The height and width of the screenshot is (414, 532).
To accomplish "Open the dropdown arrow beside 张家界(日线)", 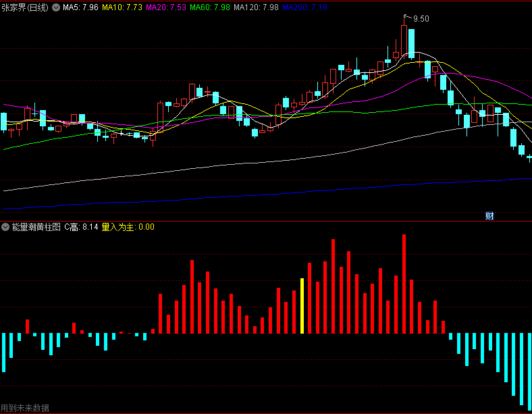I will [56, 7].
